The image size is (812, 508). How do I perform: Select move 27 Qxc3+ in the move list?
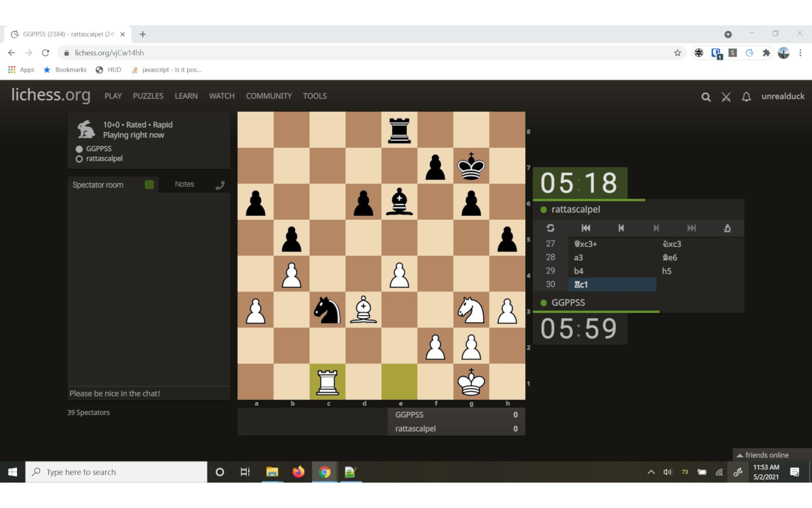[584, 243]
